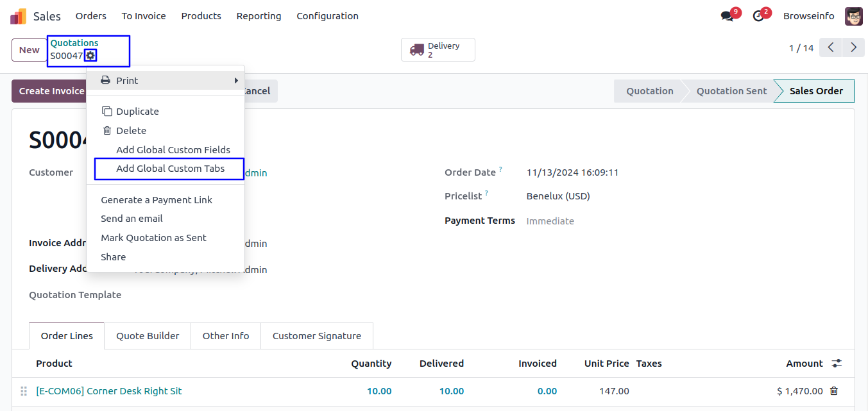Open the column settings adjust icon

837,364
